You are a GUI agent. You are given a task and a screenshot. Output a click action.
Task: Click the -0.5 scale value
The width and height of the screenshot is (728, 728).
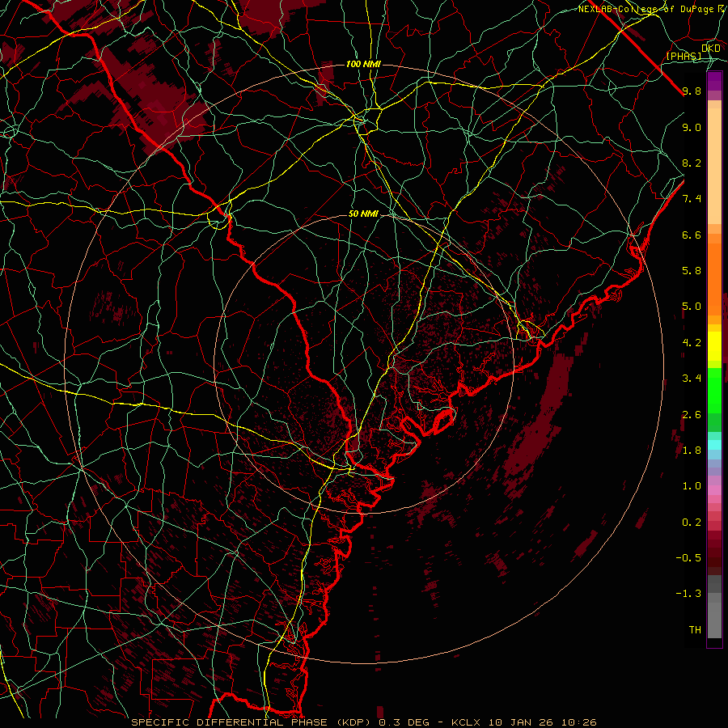688,558
